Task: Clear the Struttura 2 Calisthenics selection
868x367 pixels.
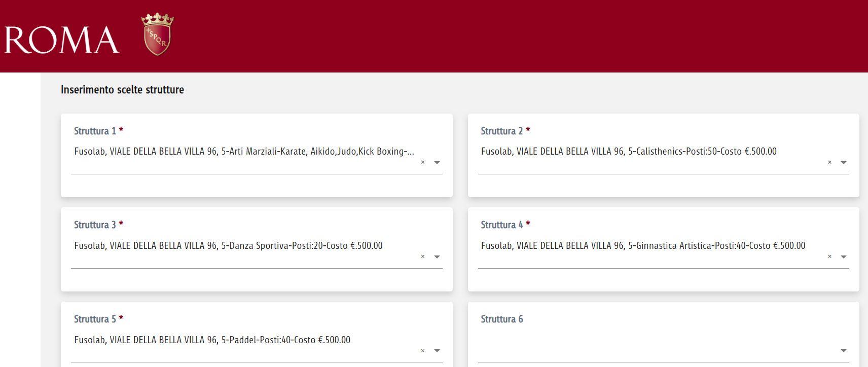Action: tap(829, 162)
